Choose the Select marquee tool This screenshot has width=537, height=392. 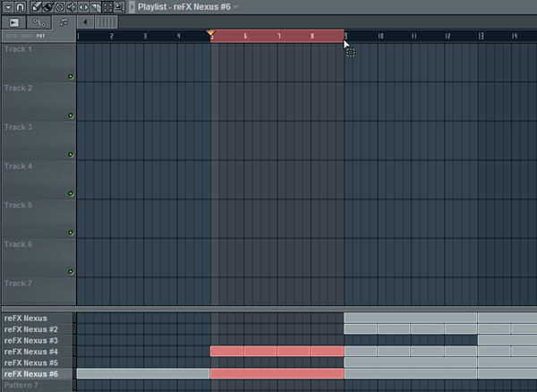[107, 6]
